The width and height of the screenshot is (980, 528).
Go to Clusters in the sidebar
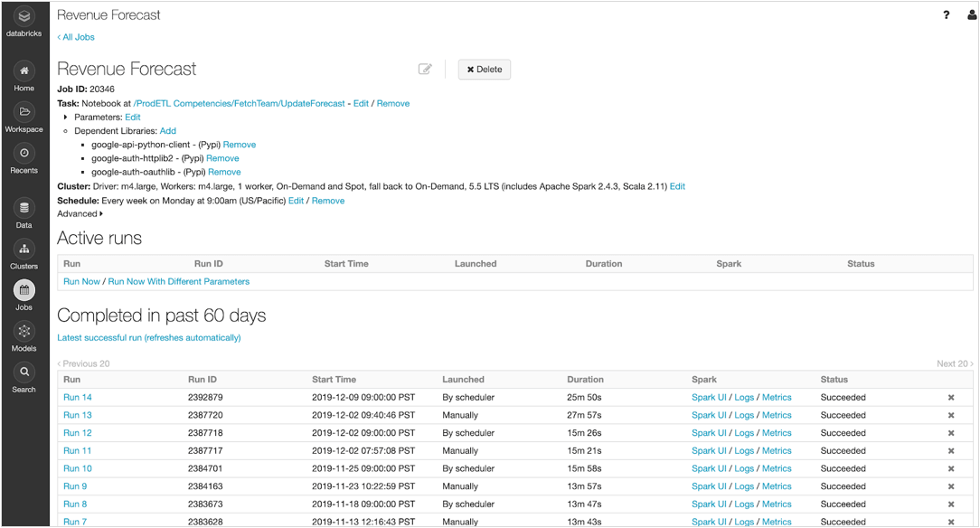click(x=24, y=250)
